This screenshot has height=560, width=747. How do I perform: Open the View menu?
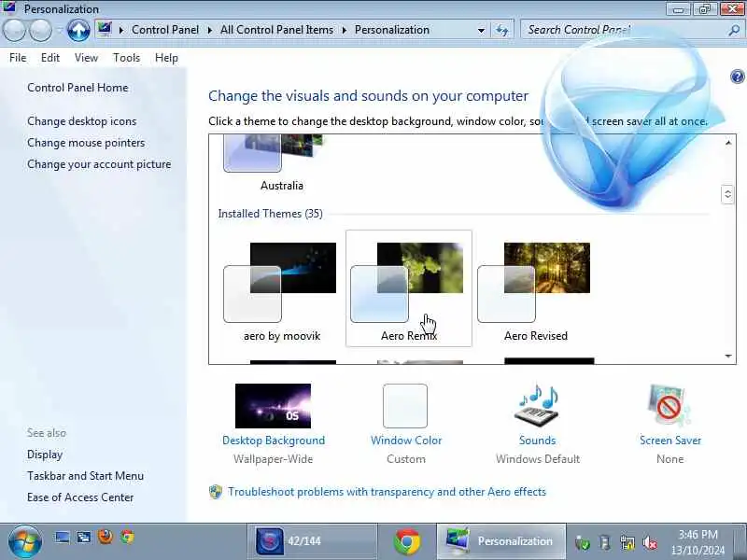(x=86, y=58)
